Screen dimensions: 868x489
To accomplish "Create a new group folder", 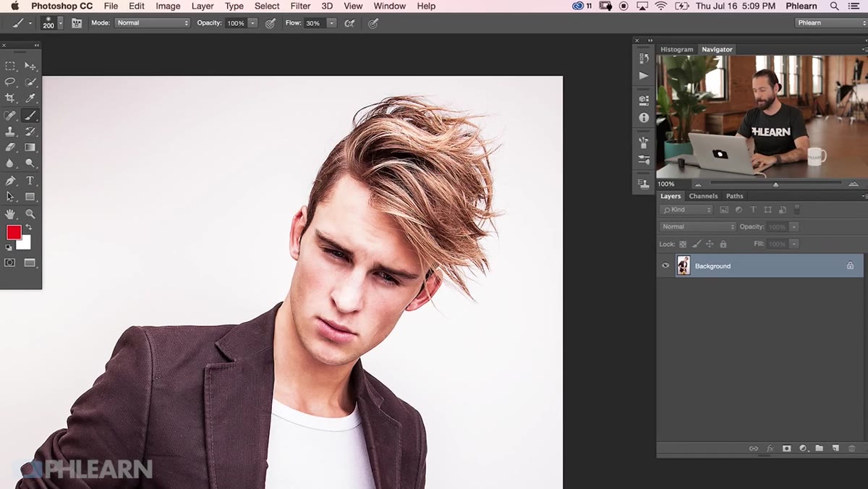I will click(x=820, y=448).
